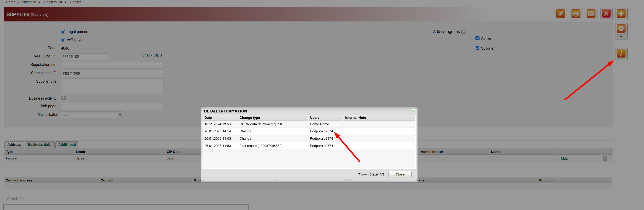
Task: Uncheck the Supplier checkbox
Action: [477, 48]
